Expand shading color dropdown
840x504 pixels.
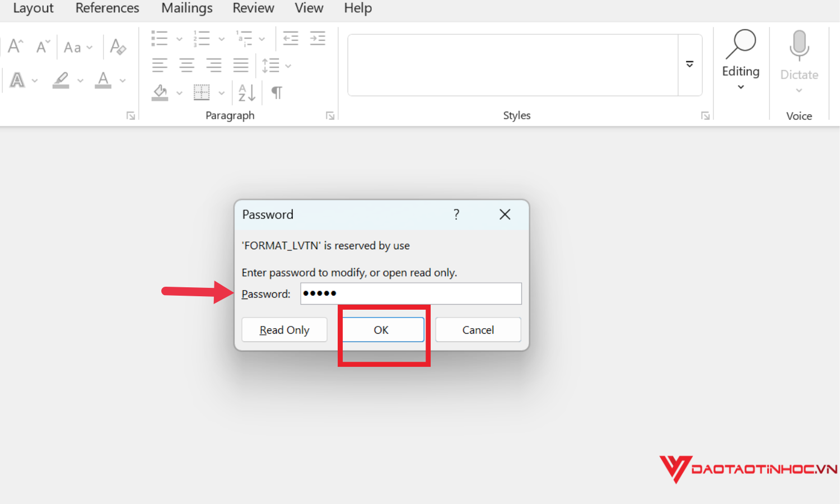coord(179,93)
